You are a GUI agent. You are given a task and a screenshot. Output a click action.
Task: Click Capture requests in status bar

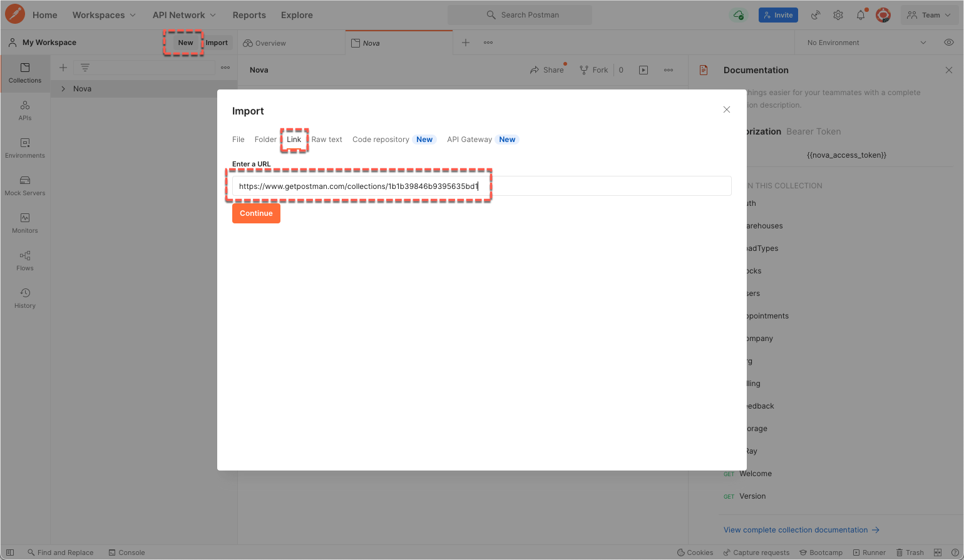[x=756, y=552]
